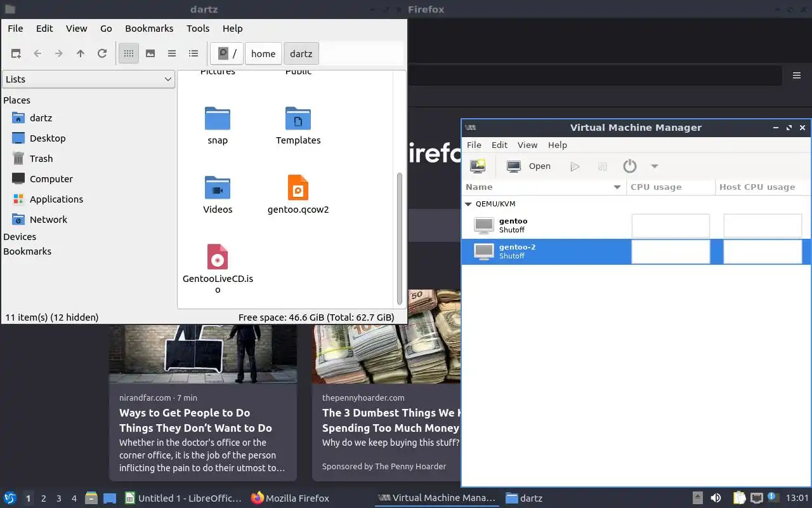Open File menu in file manager

point(15,29)
